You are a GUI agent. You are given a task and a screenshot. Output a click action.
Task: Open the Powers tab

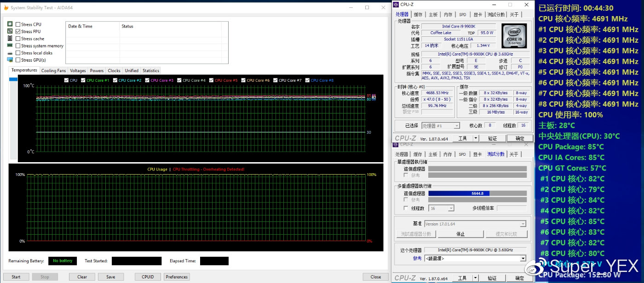97,71
